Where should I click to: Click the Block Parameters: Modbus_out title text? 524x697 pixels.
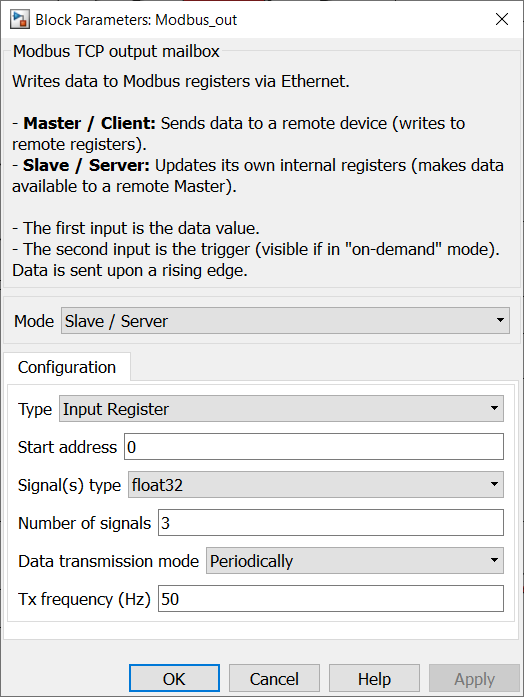(x=136, y=20)
